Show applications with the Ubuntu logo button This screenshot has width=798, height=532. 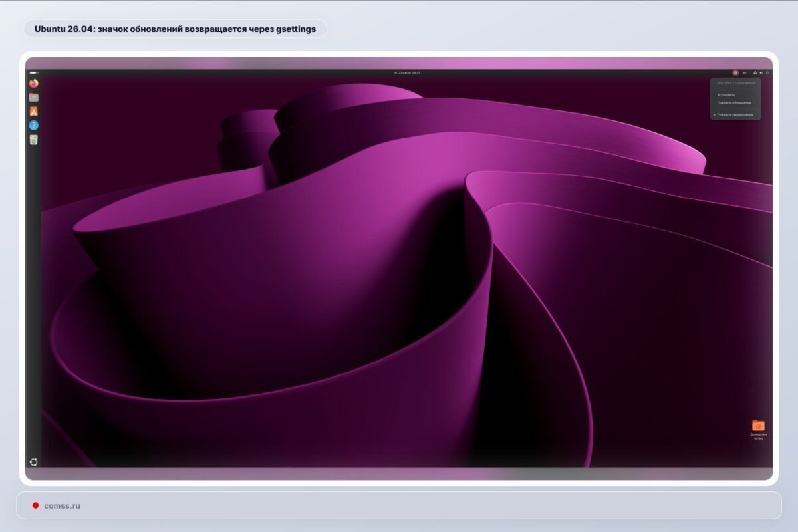[x=34, y=462]
